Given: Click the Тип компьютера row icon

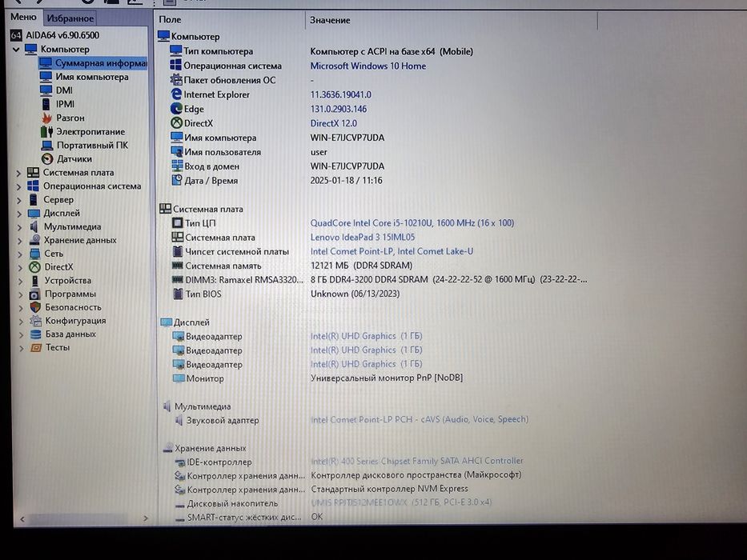Looking at the screenshot, I should tap(176, 51).
